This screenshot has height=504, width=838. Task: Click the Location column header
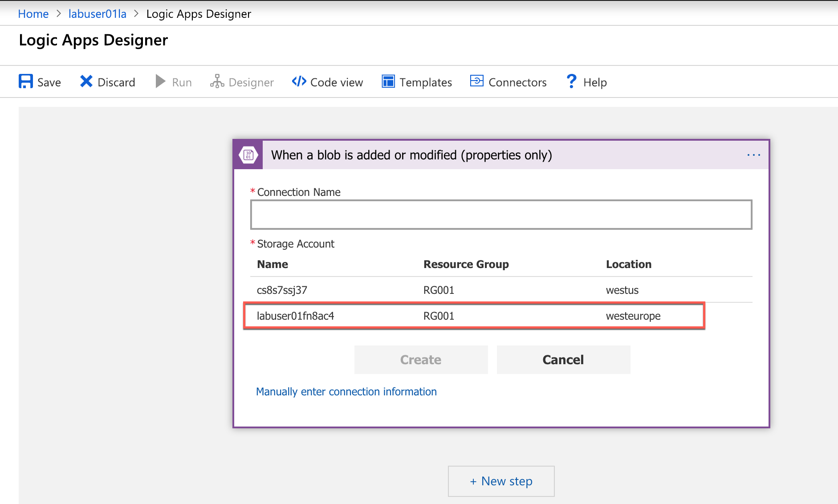point(629,264)
